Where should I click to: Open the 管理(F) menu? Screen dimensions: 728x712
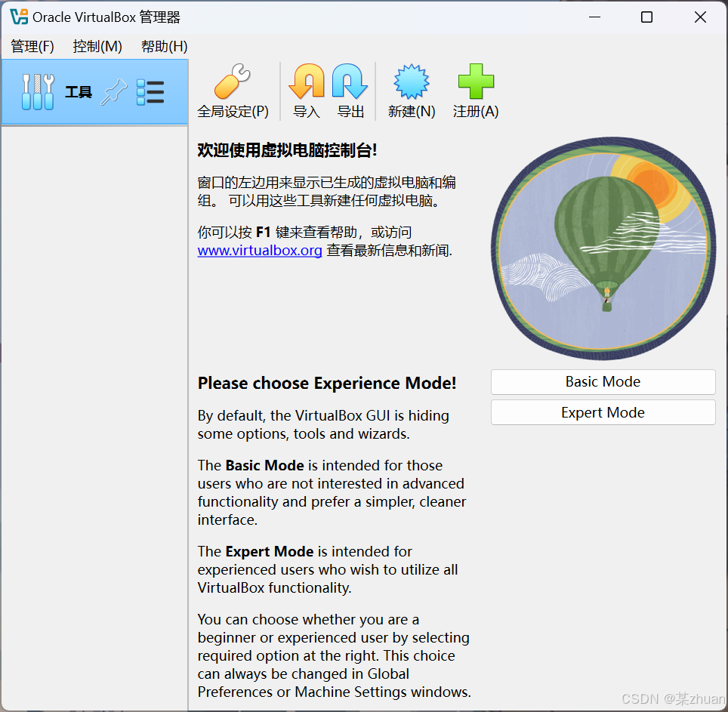pos(32,46)
